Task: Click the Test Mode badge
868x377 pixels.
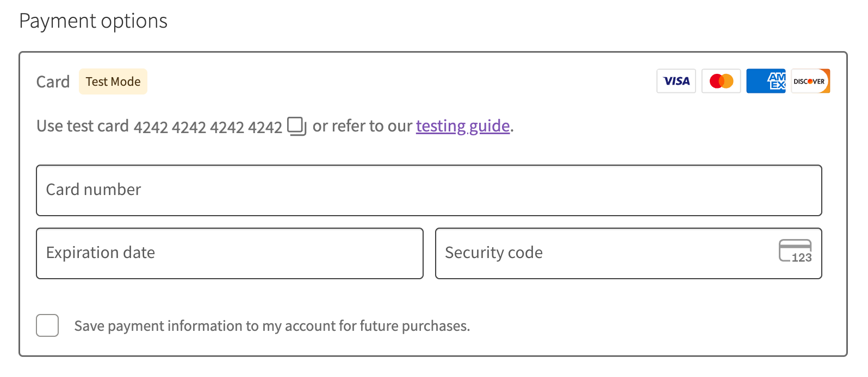Action: coord(113,81)
